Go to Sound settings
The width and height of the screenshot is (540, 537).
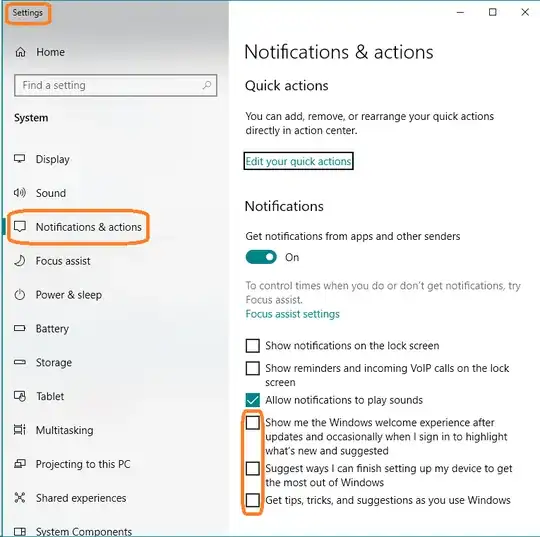(x=51, y=193)
